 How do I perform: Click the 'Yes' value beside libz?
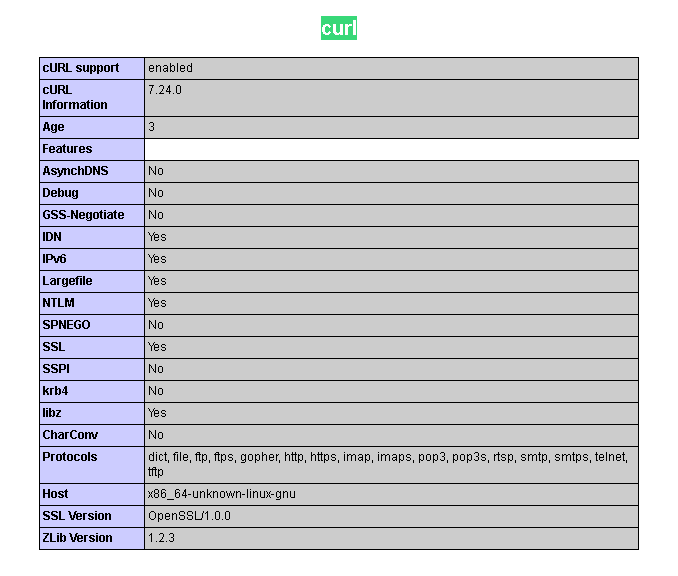coord(157,413)
